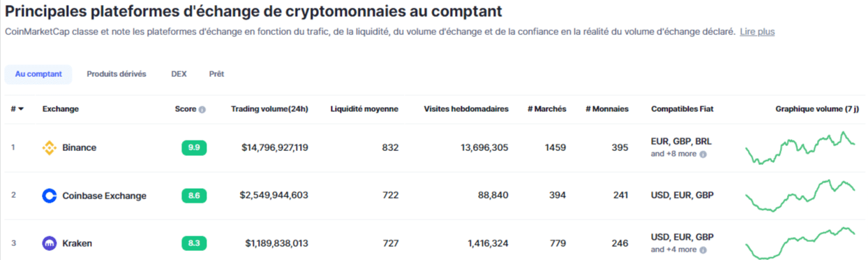Sort by 'Trading volume(24h)' column header
This screenshot has width=868, height=260.
click(x=269, y=109)
